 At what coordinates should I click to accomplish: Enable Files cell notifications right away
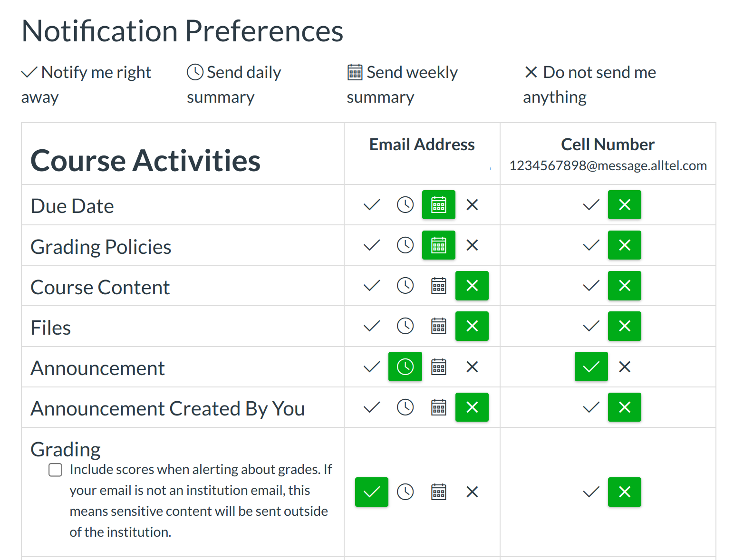[x=591, y=326]
